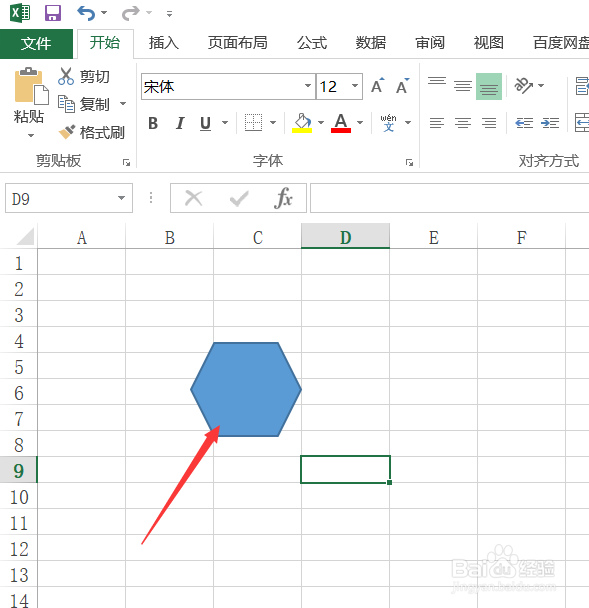589x608 pixels.
Task: Open the Customize Quick Access Toolbar arrow
Action: (x=169, y=14)
